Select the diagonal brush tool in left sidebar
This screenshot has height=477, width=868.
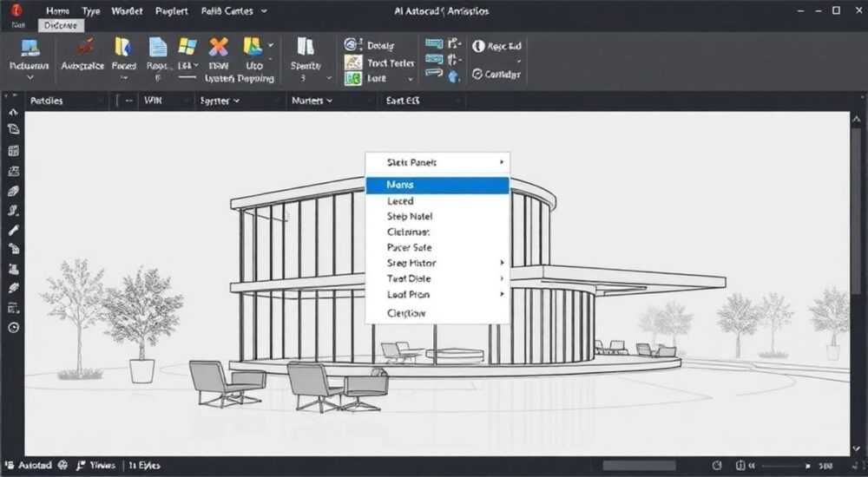13,230
